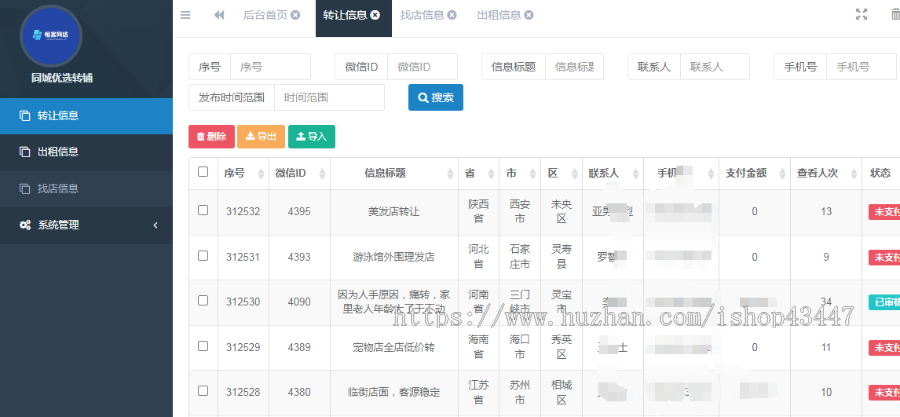The width and height of the screenshot is (900, 417).
Task: Click the 未支付 status badge in row 312529
Action: 884,348
